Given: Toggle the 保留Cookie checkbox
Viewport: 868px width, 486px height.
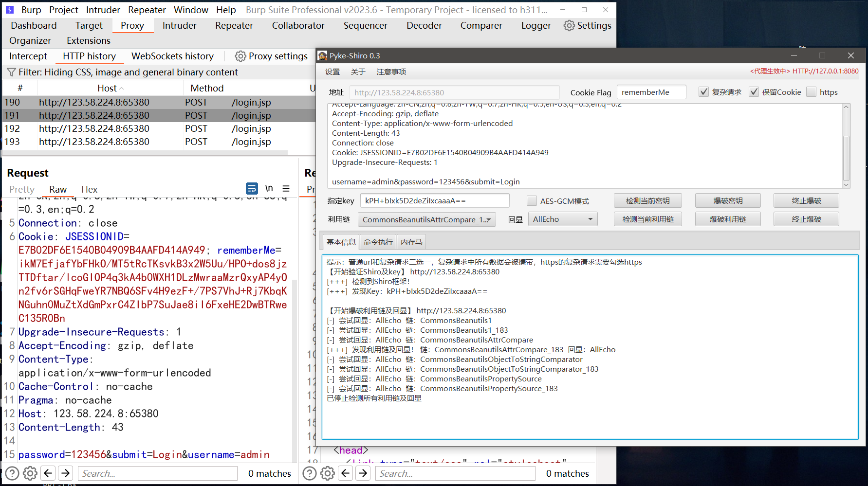Looking at the screenshot, I should tap(754, 92).
